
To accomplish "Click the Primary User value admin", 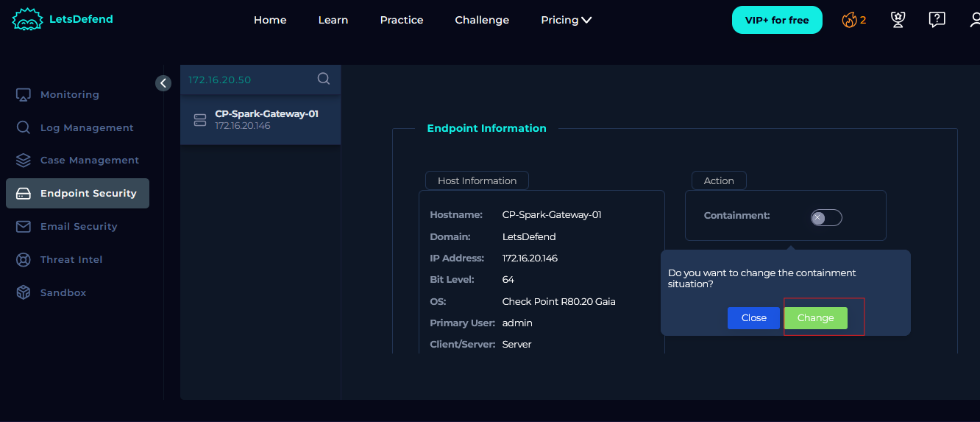I will [517, 323].
